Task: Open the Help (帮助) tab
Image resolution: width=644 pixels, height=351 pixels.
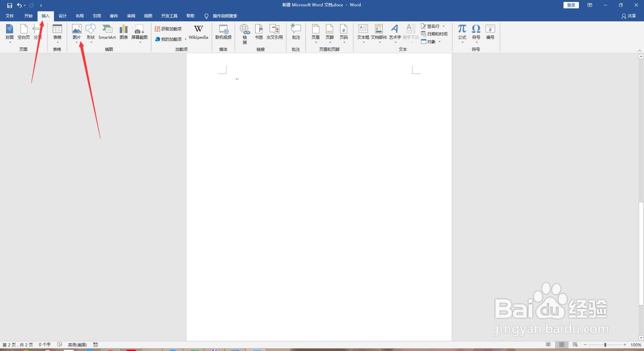Action: pyautogui.click(x=190, y=16)
